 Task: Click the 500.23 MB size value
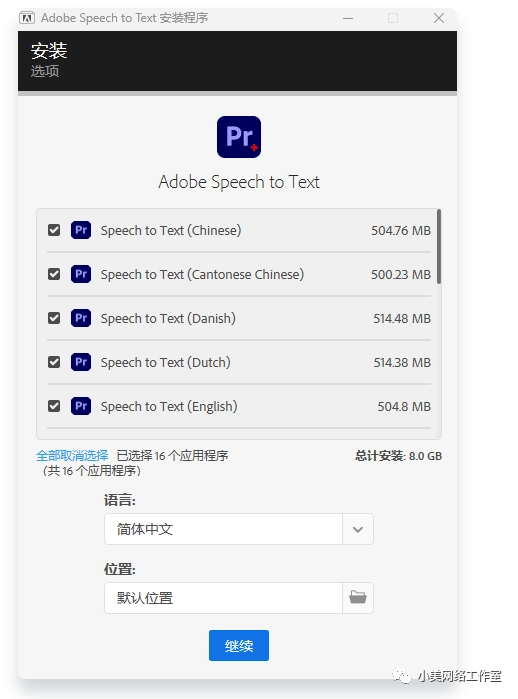pos(401,274)
